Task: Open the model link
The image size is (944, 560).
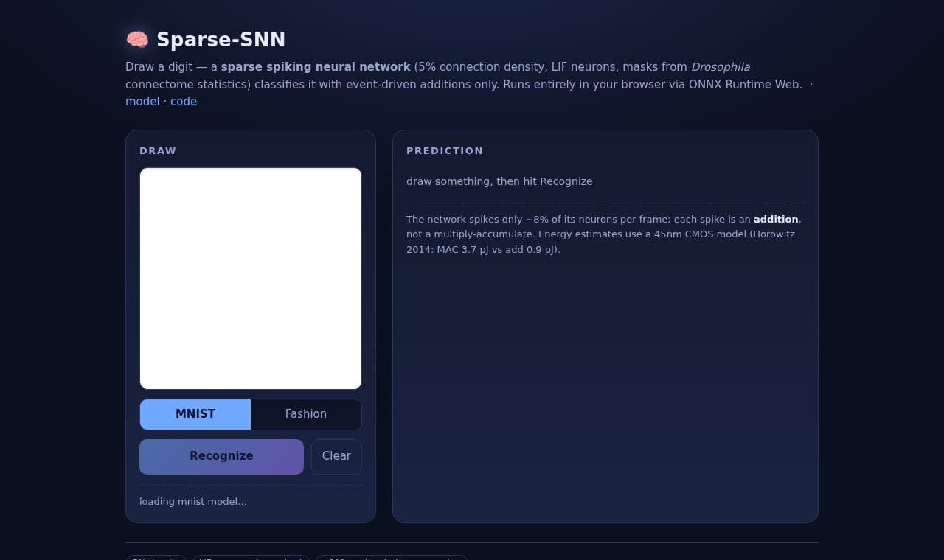Action: point(142,102)
